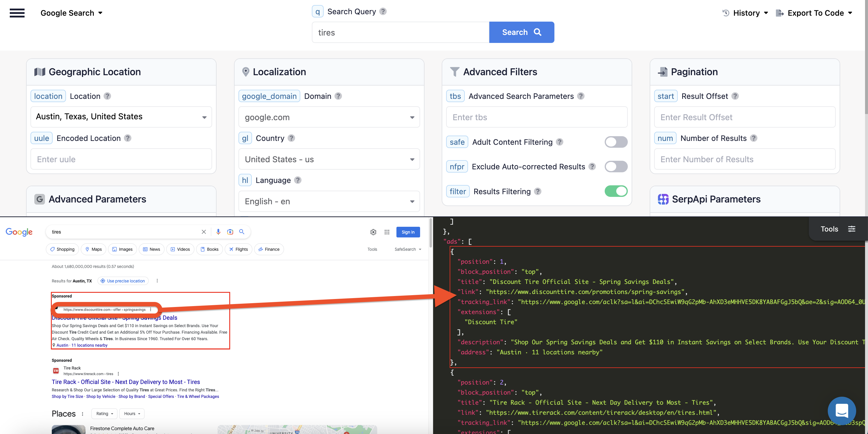The image size is (868, 434).
Task: Enable Exclude Auto-corrected Results
Action: pyautogui.click(x=616, y=166)
